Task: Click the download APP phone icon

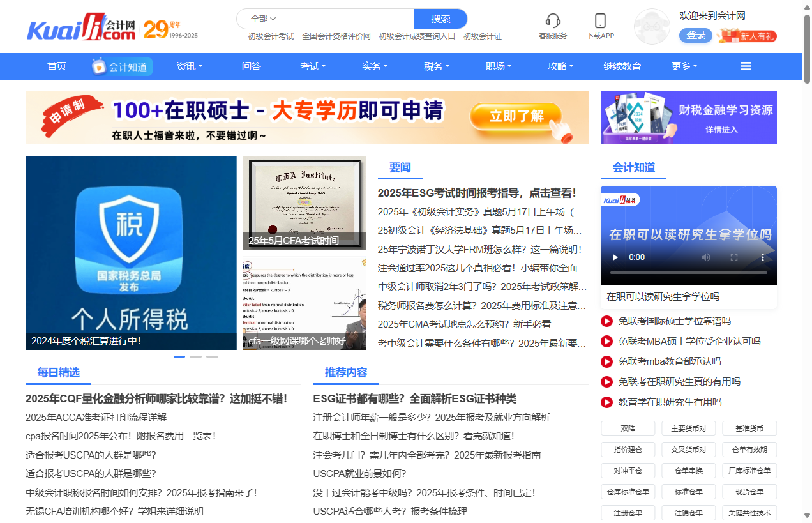Action: click(x=600, y=21)
